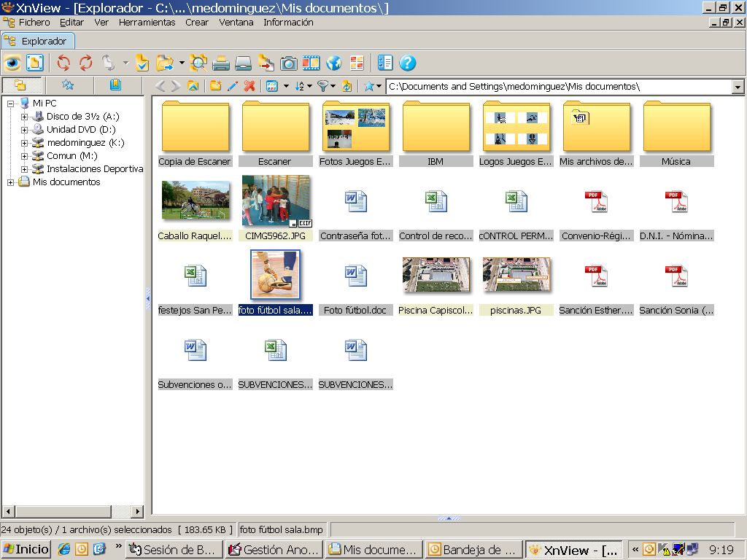Click the printer icon in toolbar

pos(221,63)
